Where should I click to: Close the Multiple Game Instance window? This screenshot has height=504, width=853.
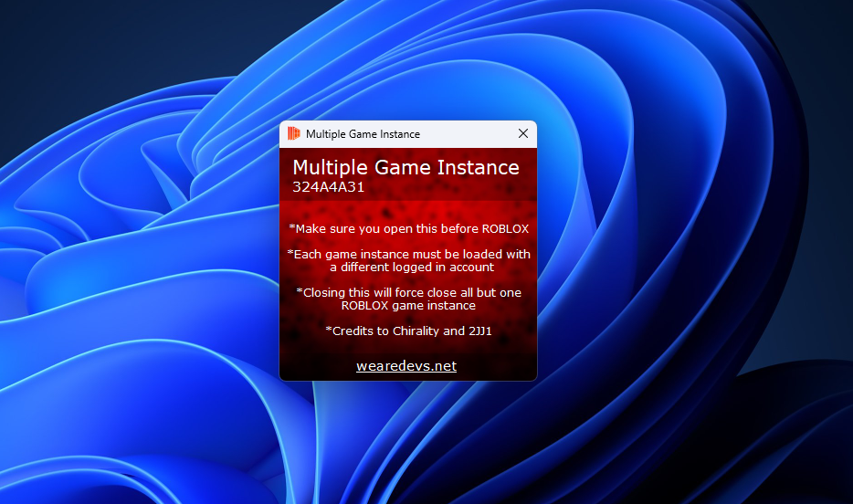[x=523, y=133]
